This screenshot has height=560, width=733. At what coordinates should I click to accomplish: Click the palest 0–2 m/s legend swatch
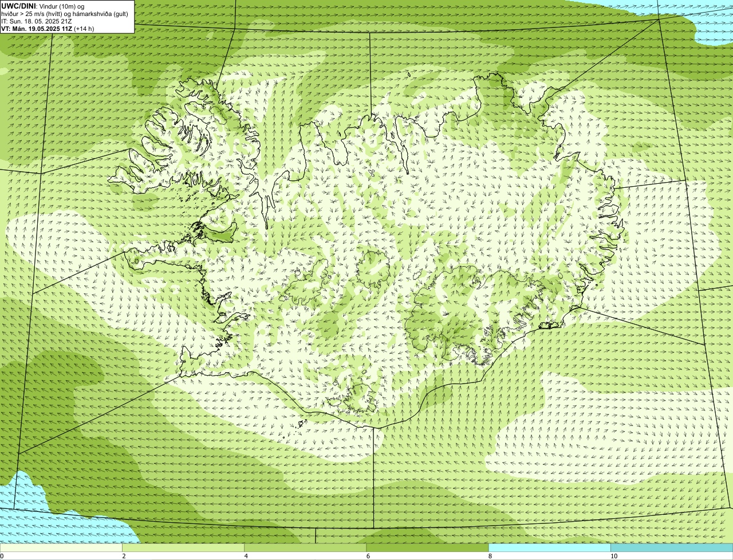(61, 548)
